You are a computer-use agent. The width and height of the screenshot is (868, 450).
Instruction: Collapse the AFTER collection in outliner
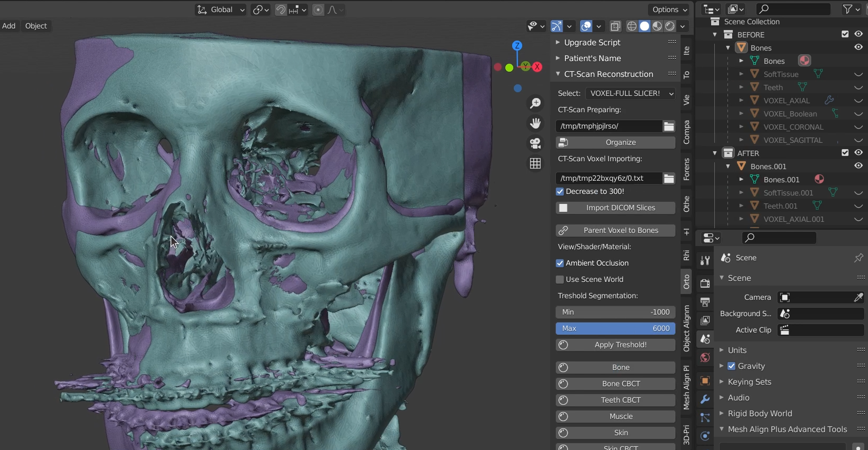[715, 153]
